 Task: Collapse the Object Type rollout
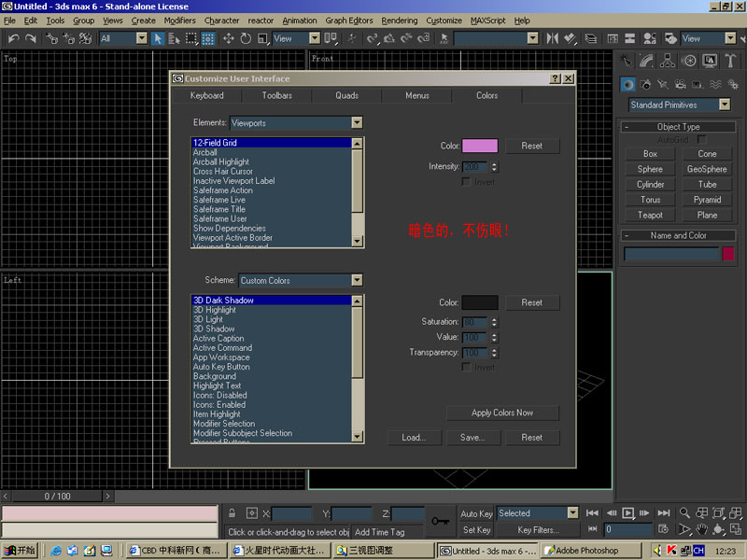[x=679, y=127]
